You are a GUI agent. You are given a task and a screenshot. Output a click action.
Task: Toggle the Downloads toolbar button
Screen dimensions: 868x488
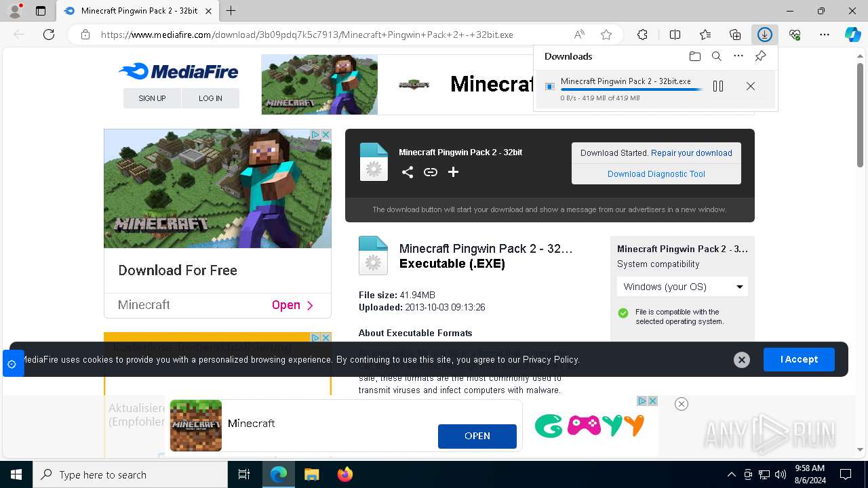point(765,35)
